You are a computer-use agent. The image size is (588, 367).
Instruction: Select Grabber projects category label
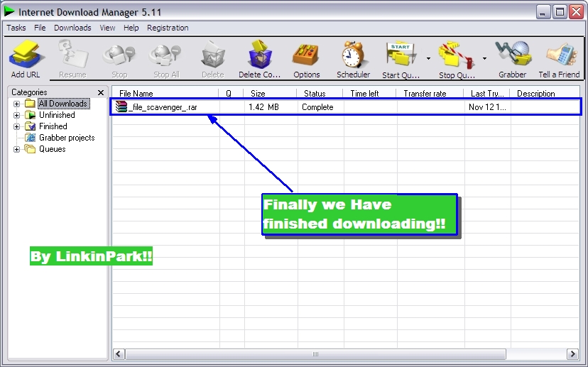click(67, 138)
